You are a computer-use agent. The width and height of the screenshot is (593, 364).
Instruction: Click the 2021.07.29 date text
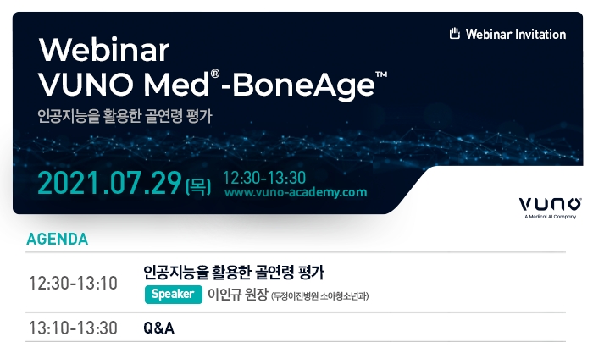coord(109,184)
